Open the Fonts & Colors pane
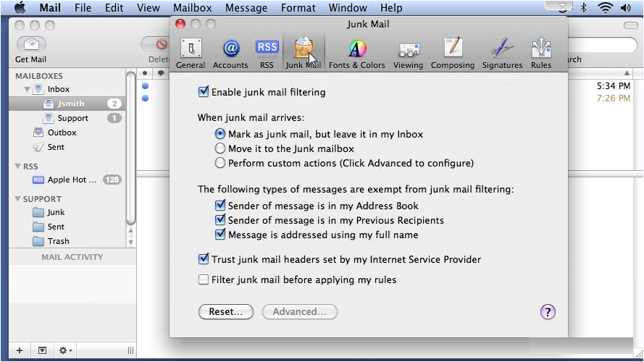 click(357, 54)
